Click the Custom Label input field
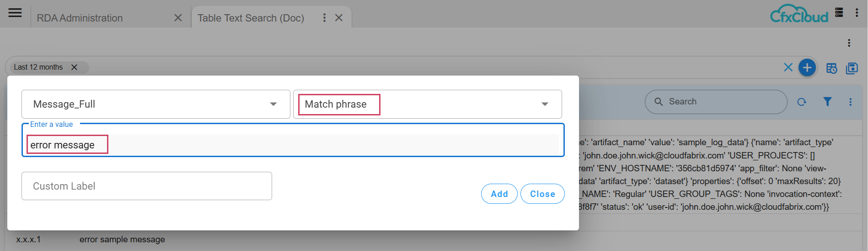Image resolution: width=868 pixels, height=251 pixels. [146, 186]
